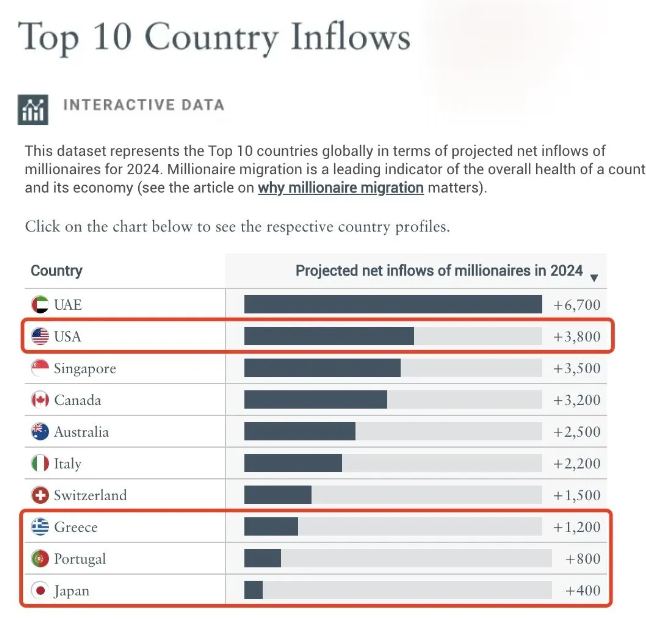
Task: Click the Australia flag icon
Action: pos(40,432)
